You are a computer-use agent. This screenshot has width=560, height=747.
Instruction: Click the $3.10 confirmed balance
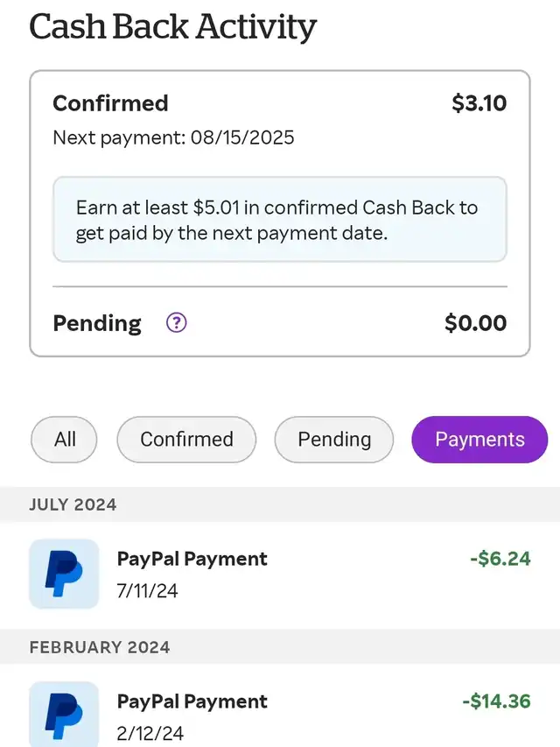(479, 103)
